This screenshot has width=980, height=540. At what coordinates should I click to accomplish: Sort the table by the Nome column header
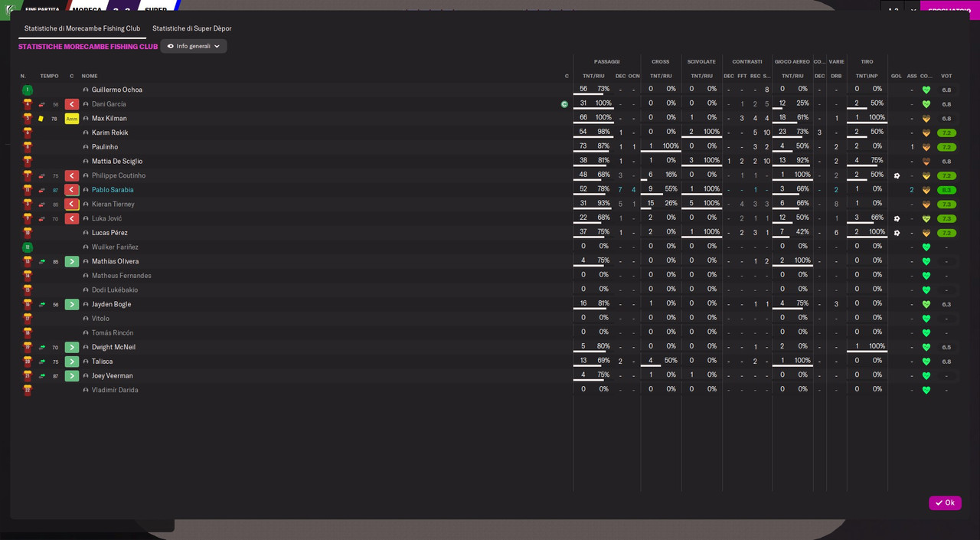point(90,76)
